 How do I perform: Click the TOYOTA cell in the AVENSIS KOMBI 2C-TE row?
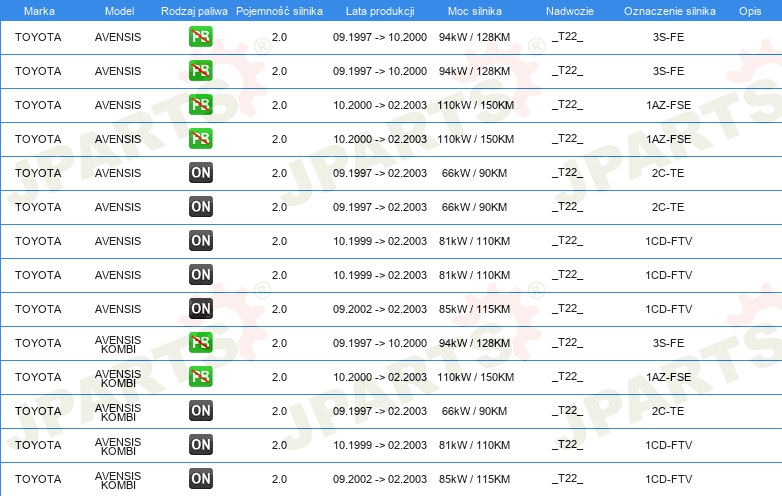click(x=38, y=411)
